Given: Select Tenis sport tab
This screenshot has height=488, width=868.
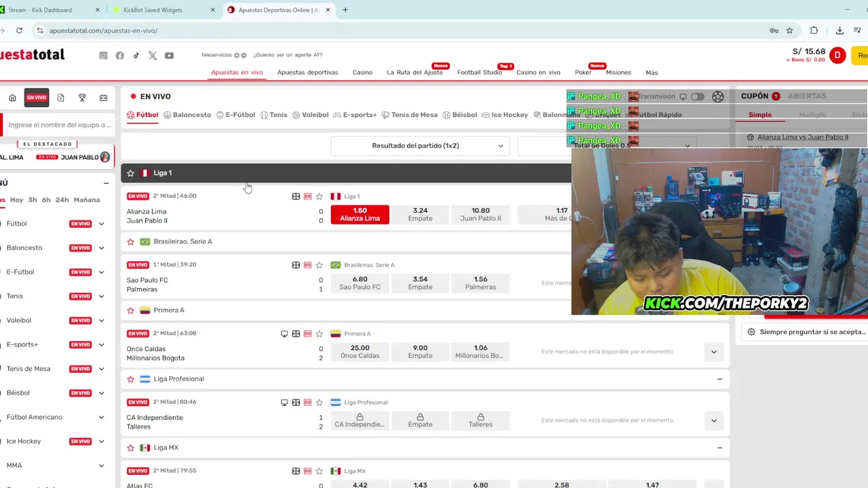Looking at the screenshot, I should 274,115.
